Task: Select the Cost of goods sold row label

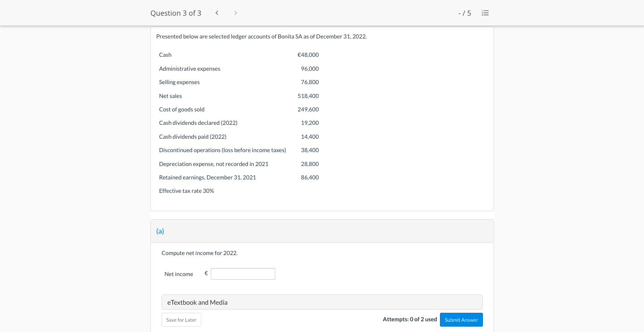Action: click(182, 109)
